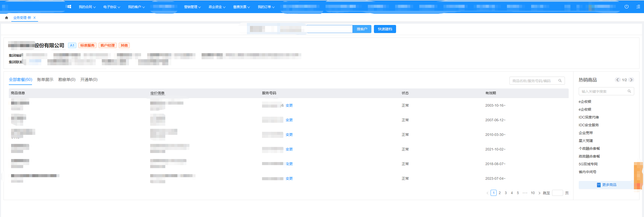Go to next hot products page arrow

point(631,80)
